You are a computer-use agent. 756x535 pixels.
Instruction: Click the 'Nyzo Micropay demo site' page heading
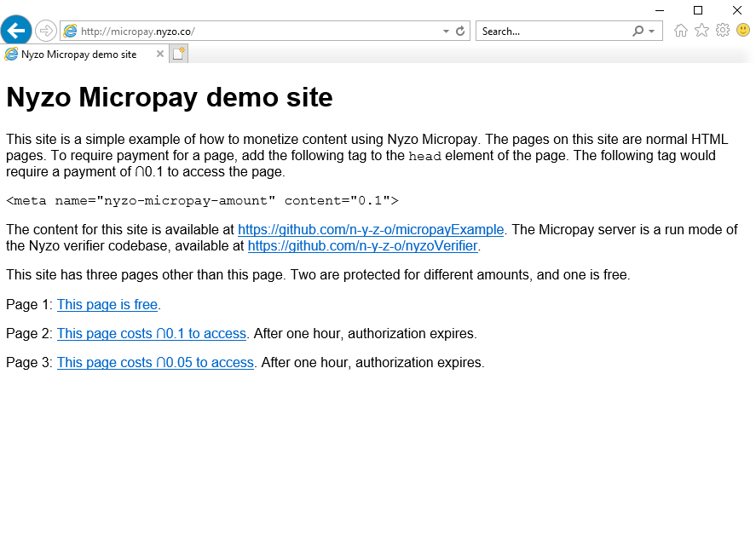170,97
